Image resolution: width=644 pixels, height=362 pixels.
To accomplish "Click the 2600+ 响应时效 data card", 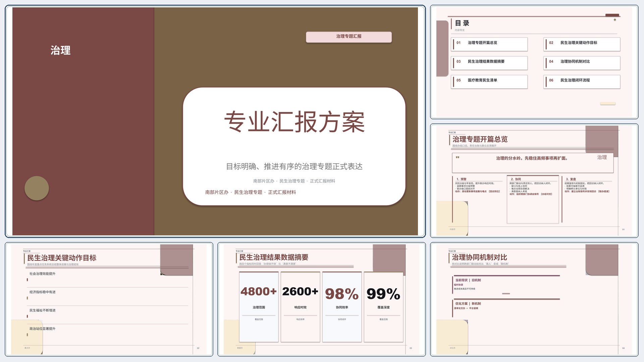I will point(300,307).
